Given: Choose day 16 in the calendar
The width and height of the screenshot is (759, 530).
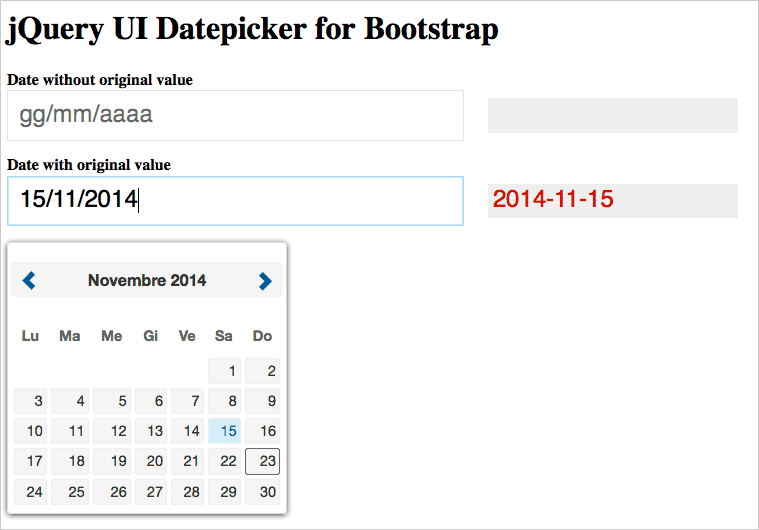Looking at the screenshot, I should pos(262,431).
